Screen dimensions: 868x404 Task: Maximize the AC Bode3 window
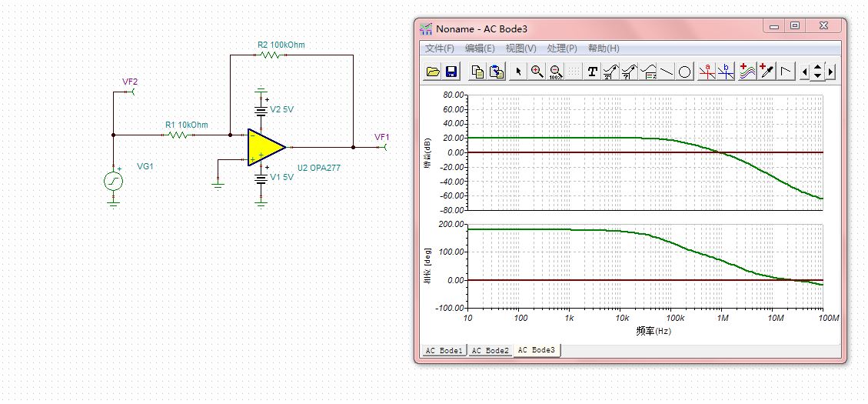[795, 26]
